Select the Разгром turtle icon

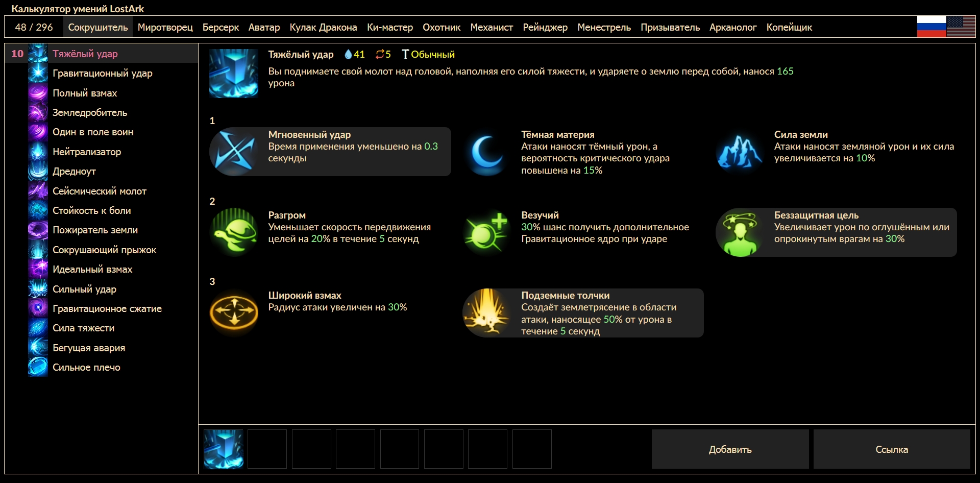point(234,232)
